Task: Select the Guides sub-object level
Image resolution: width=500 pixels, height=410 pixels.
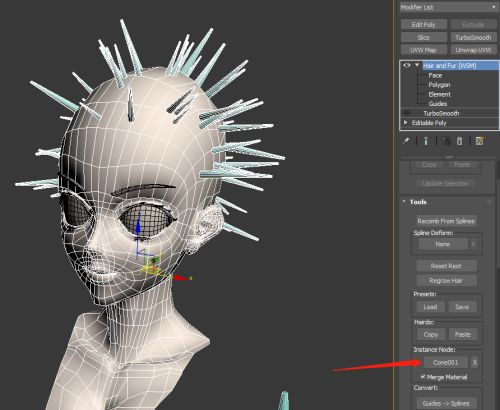Action: point(438,104)
